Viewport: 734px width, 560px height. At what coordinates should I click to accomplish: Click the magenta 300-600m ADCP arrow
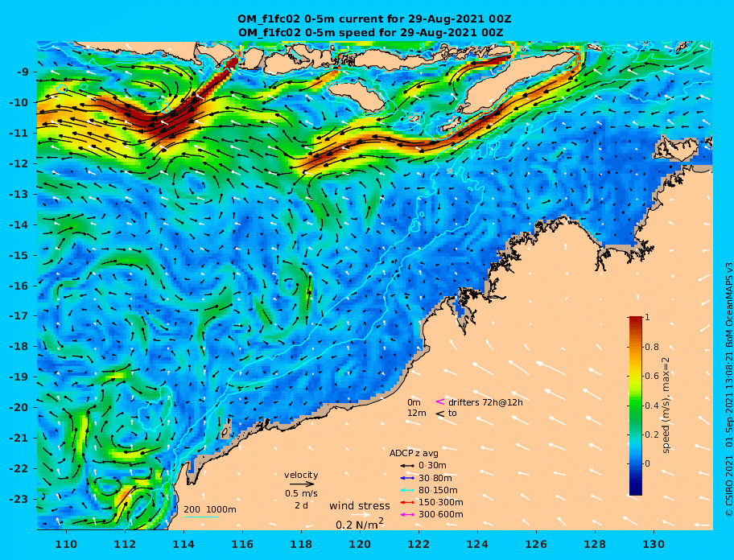point(407,515)
